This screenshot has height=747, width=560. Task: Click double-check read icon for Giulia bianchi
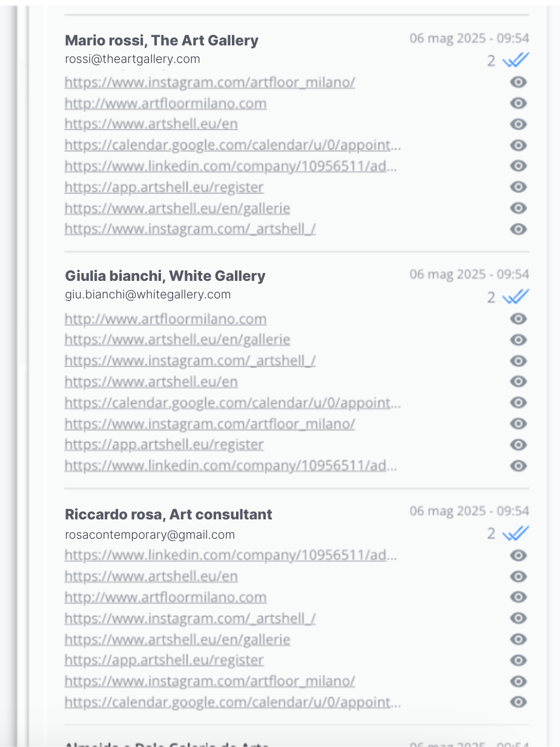(516, 297)
